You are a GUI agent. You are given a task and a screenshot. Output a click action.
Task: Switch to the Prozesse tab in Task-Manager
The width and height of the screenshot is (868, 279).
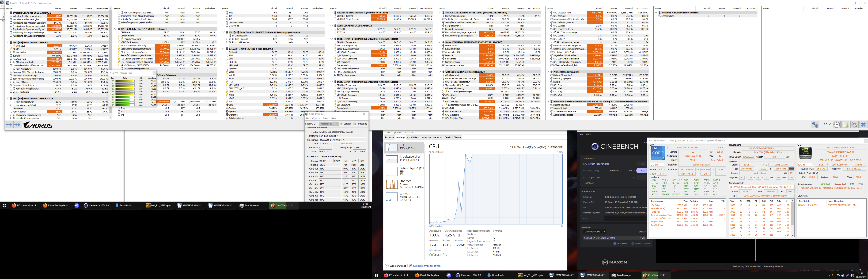coord(389,137)
